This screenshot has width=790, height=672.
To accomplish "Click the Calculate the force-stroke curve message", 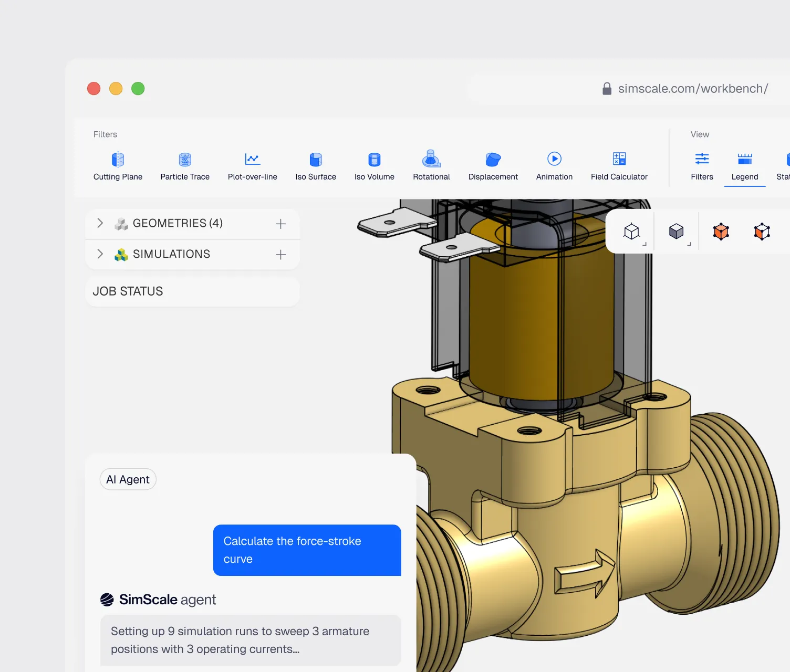I will [x=307, y=550].
